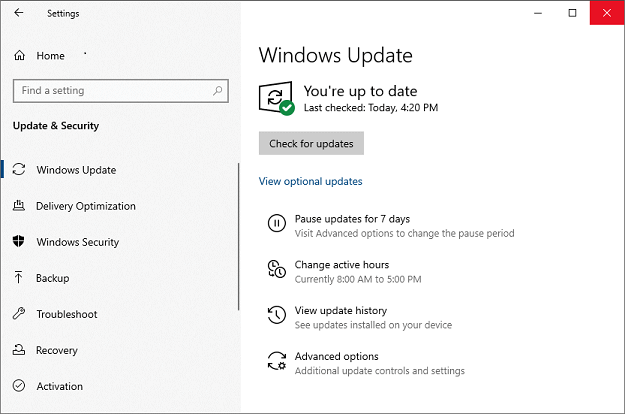Click the Troubleshoot wrench icon
Viewport: 625px width, 414px height.
pos(19,314)
